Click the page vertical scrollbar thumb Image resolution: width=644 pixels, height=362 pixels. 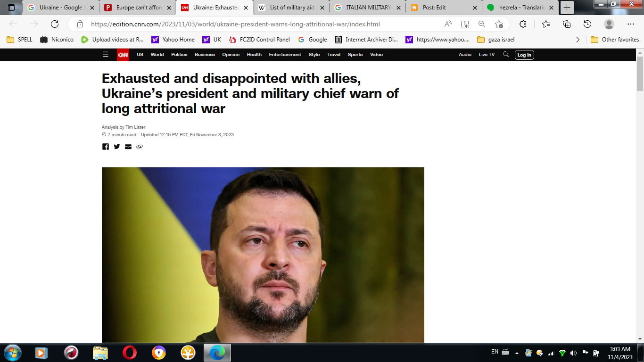[x=640, y=74]
